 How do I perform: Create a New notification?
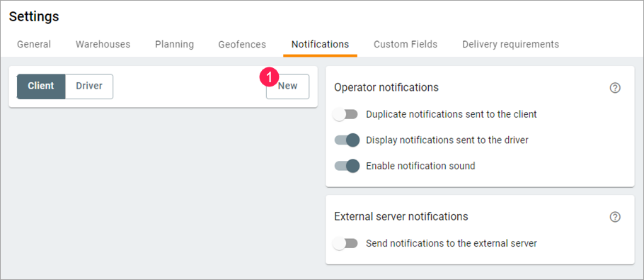point(287,86)
